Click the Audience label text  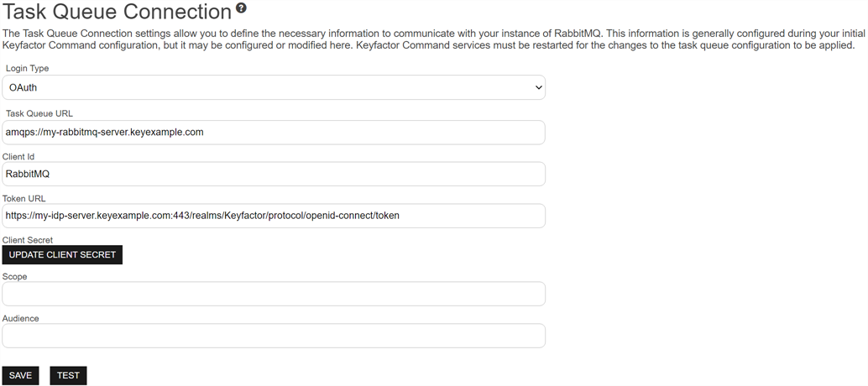point(21,318)
